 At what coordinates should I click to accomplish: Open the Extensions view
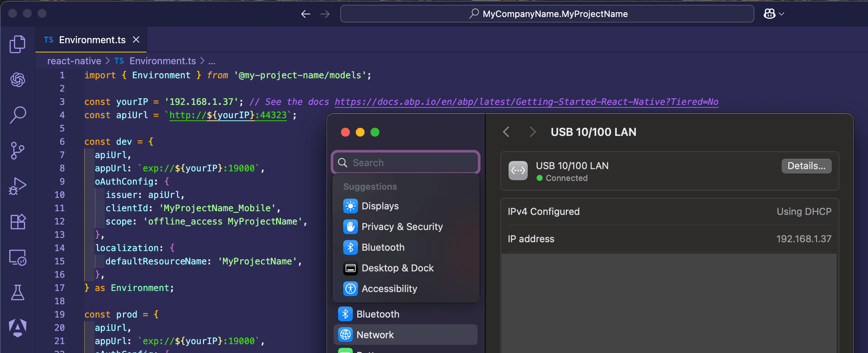pos(17,222)
